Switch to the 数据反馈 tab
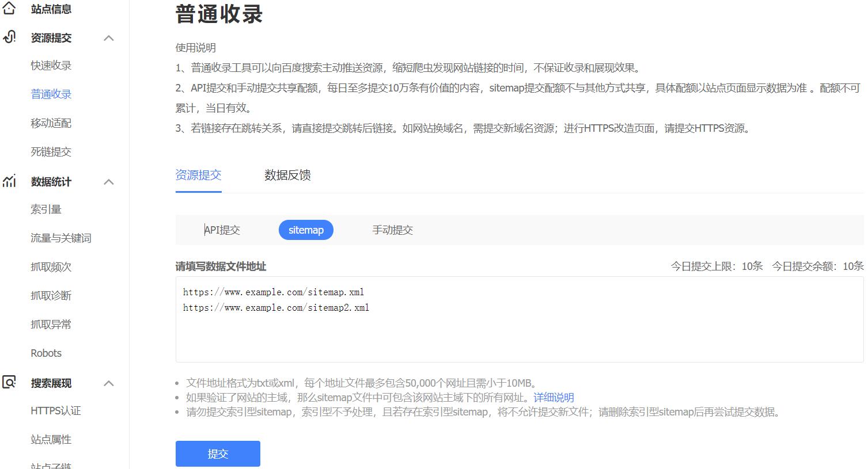 [287, 176]
